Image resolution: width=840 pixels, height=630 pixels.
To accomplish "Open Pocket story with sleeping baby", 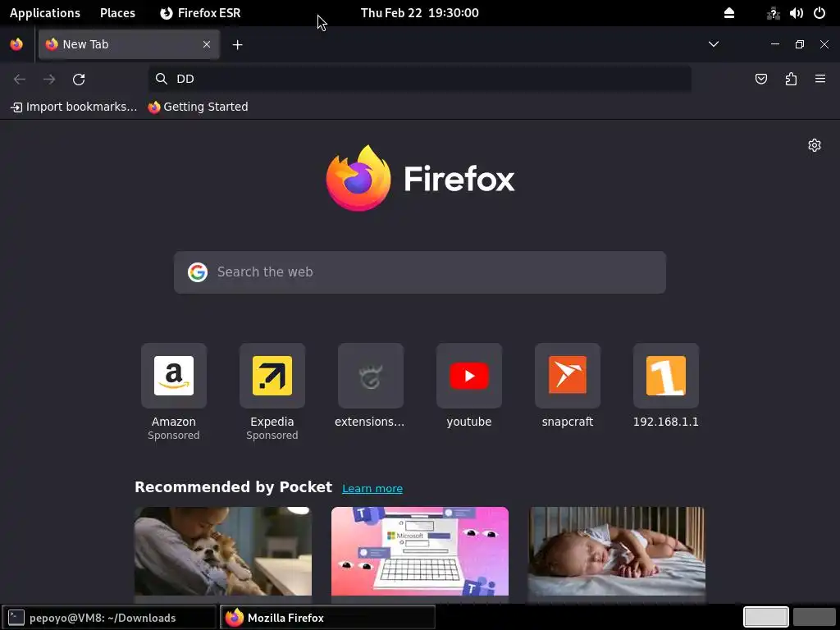I will tap(617, 551).
